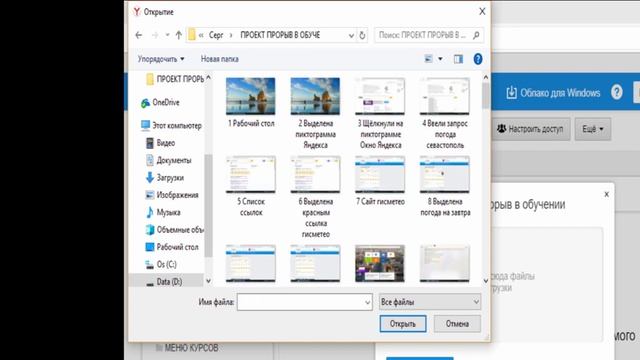Select 7 Сайт гисметео file
The width and height of the screenshot is (640, 360).
380,181
